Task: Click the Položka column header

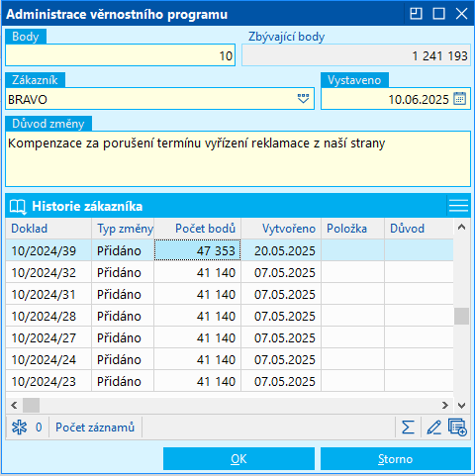Action: (x=353, y=229)
